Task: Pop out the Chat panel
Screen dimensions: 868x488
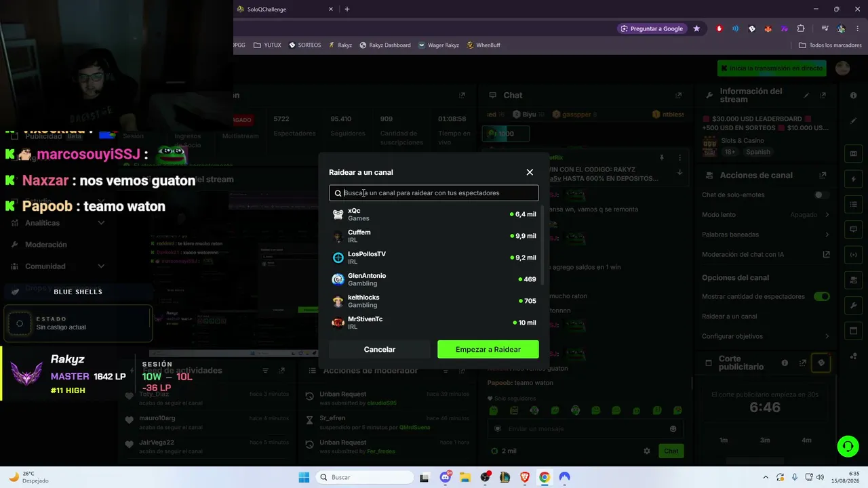Action: 678,96
